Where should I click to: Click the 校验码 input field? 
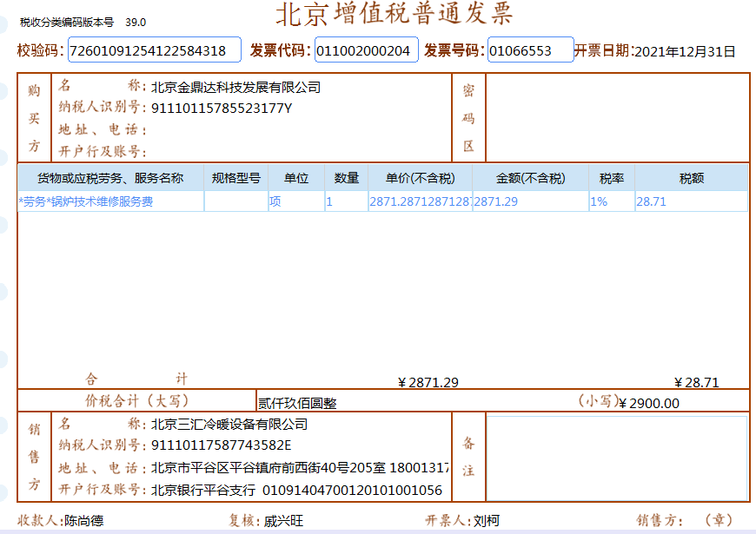tap(154, 50)
